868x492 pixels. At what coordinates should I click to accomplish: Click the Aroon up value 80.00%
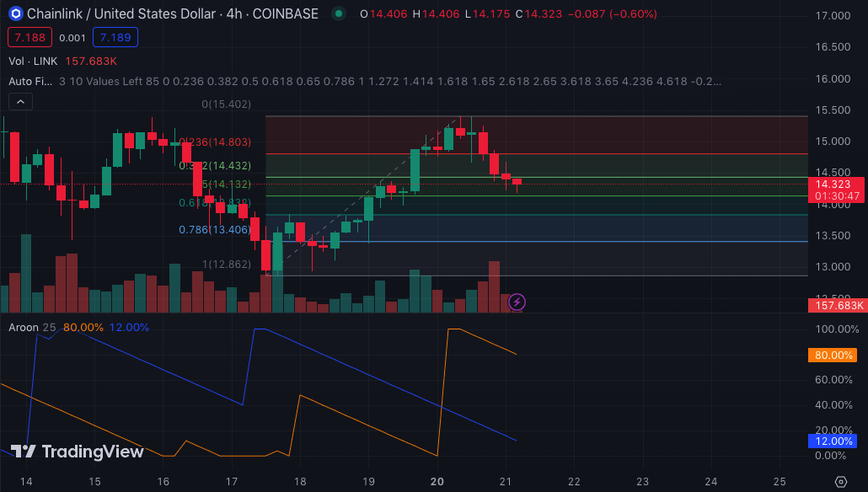83,328
